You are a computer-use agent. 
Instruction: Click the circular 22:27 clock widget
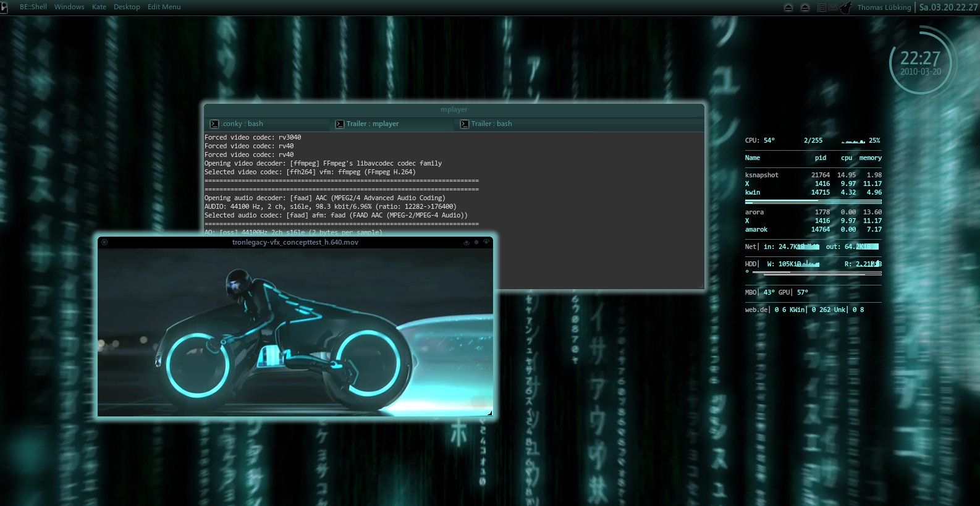[x=921, y=62]
